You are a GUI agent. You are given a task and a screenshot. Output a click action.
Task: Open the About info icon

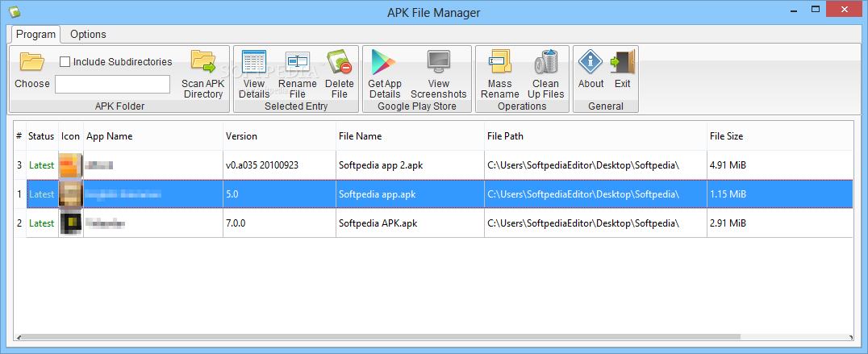591,62
